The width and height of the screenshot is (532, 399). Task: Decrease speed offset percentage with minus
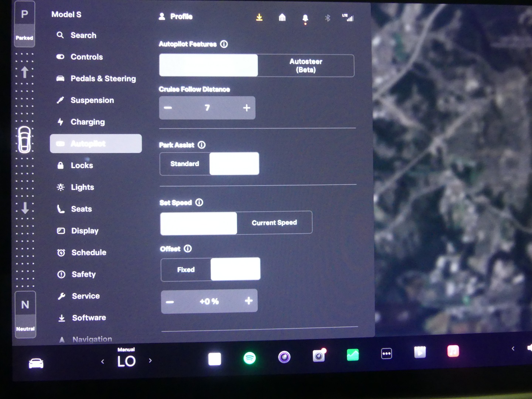pyautogui.click(x=170, y=302)
